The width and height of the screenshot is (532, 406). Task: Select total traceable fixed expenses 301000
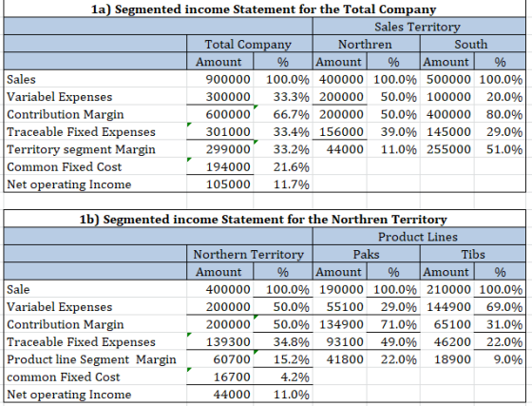click(219, 132)
